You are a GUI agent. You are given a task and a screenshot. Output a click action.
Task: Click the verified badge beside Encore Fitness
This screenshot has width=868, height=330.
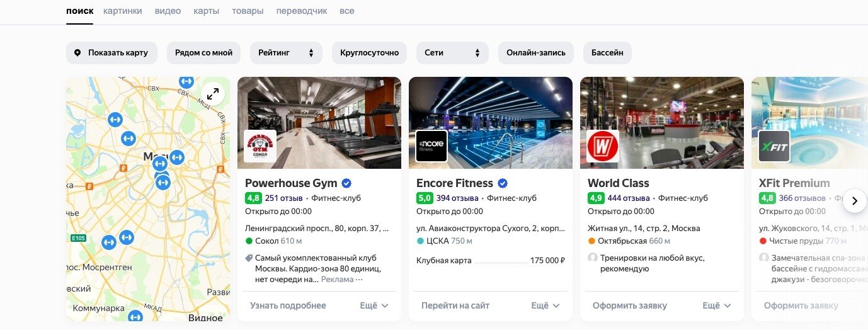503,183
